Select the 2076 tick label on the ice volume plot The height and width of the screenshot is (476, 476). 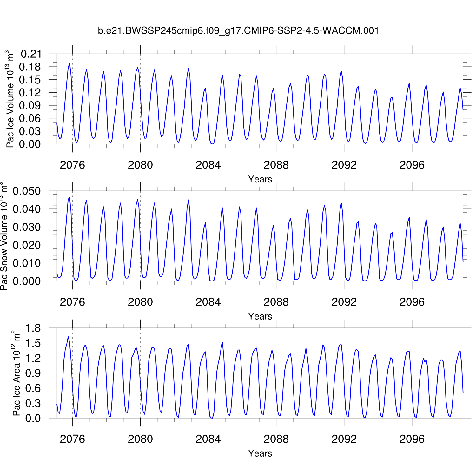(72, 165)
